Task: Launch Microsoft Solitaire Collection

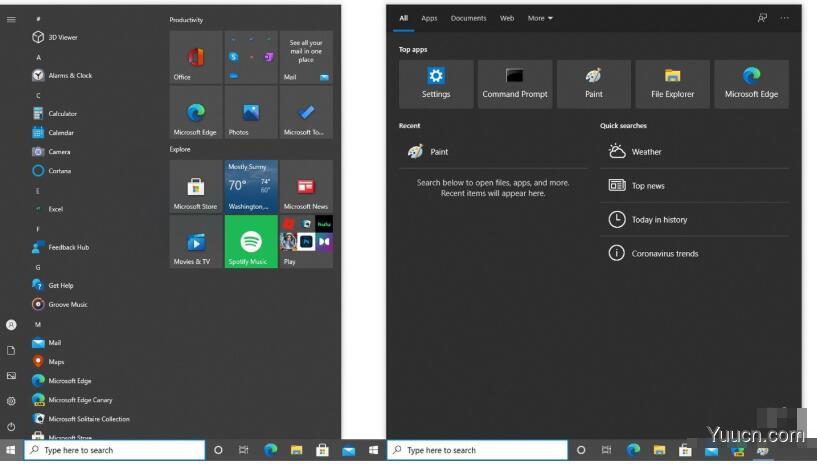Action: pos(80,419)
